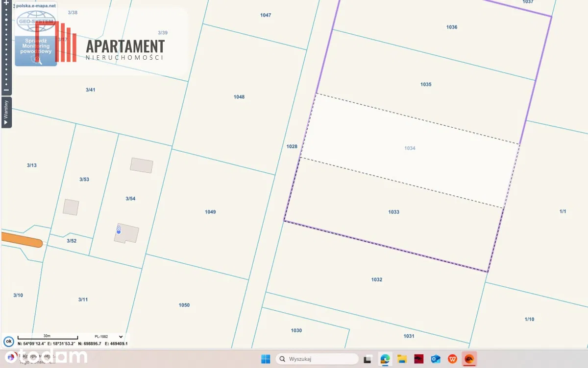Select parcel 1049 on the map
Viewport: 588px width, 368px height.
coord(210,212)
